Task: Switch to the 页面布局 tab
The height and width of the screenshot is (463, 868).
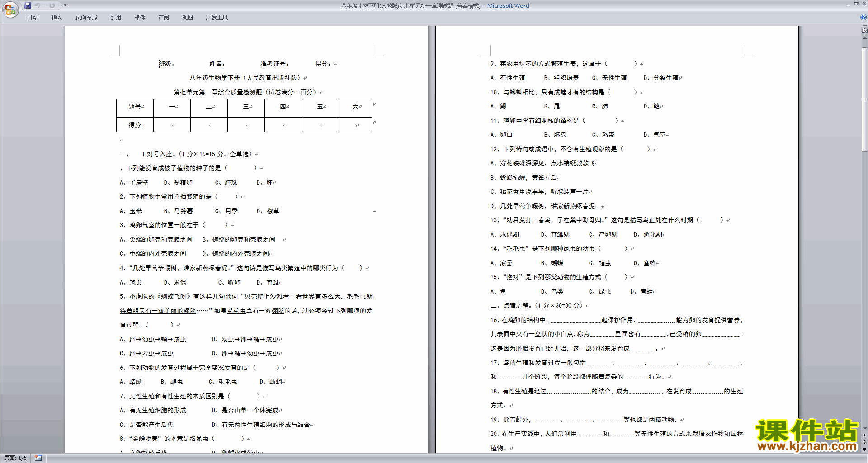Action: coord(86,18)
